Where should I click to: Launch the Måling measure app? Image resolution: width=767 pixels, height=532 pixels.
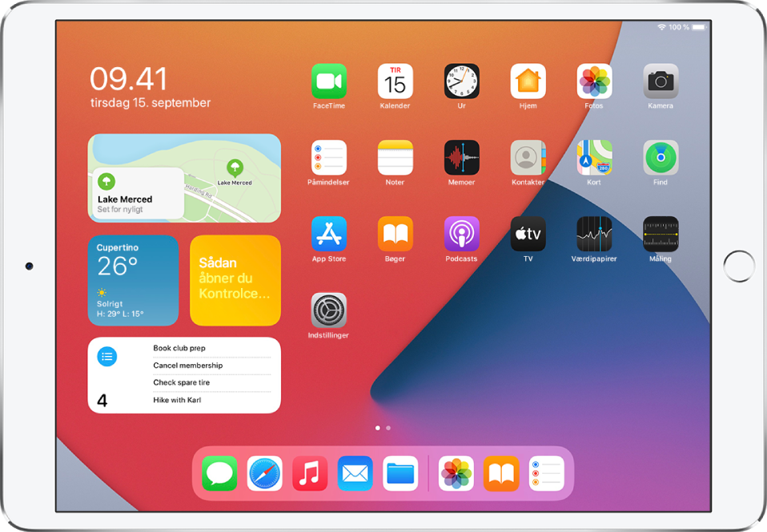coord(661,234)
